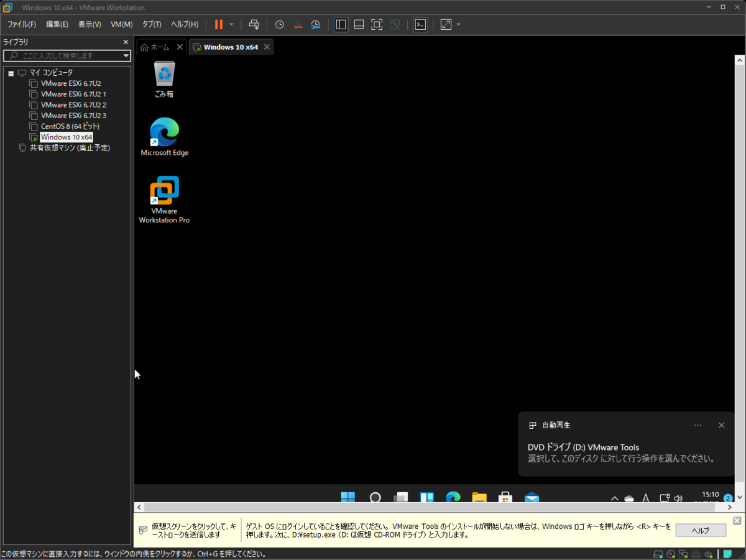This screenshot has height=560, width=746.
Task: Open Microsoft Store in guest taskbar
Action: pyautogui.click(x=505, y=497)
